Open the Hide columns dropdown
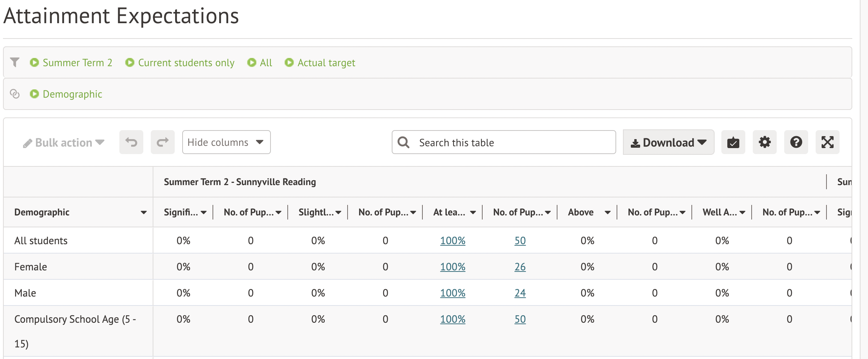 pos(226,142)
